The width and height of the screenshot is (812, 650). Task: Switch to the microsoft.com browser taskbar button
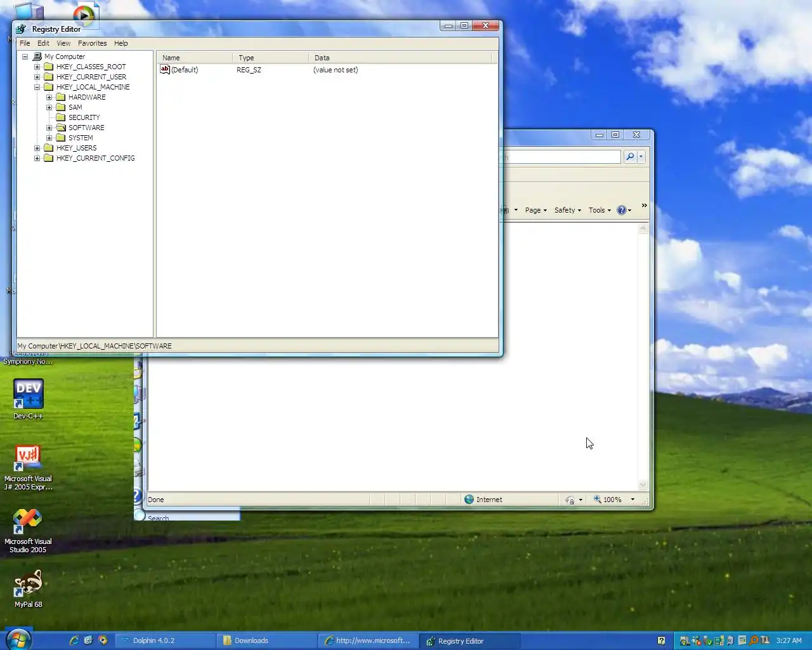point(368,640)
